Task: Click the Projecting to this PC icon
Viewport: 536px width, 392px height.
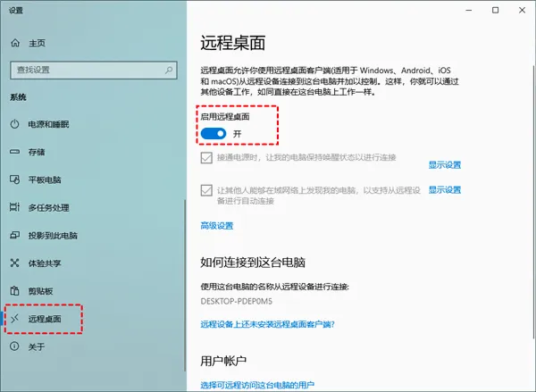Action: (x=14, y=235)
